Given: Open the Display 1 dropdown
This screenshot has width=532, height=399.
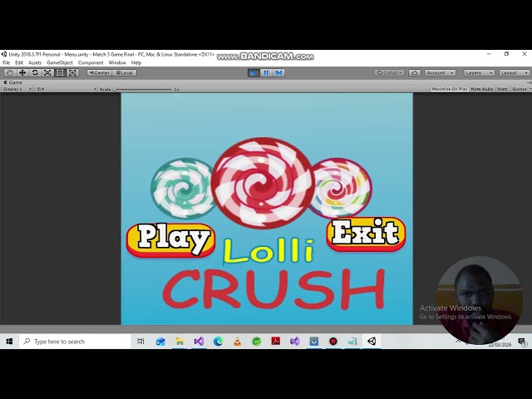Looking at the screenshot, I should (x=17, y=89).
